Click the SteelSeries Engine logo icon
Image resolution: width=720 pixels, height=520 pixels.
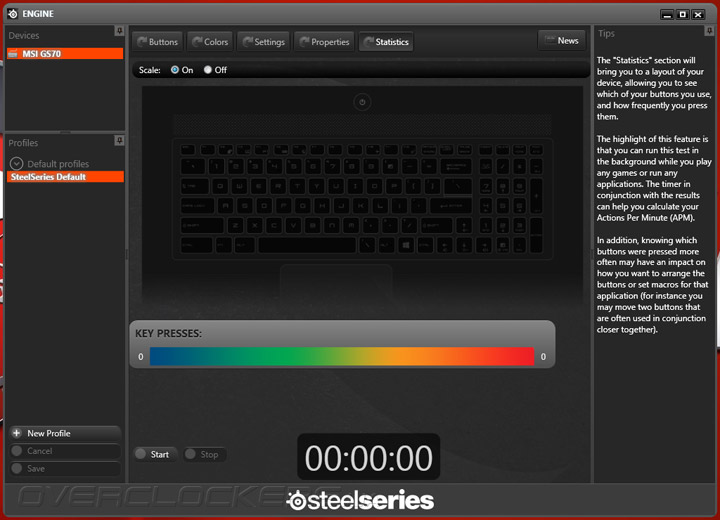point(12,14)
